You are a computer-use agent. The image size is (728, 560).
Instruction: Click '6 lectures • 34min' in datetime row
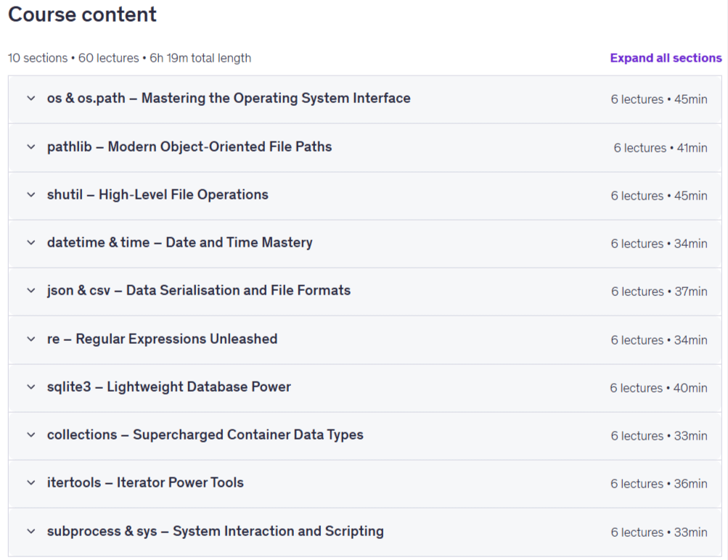659,244
